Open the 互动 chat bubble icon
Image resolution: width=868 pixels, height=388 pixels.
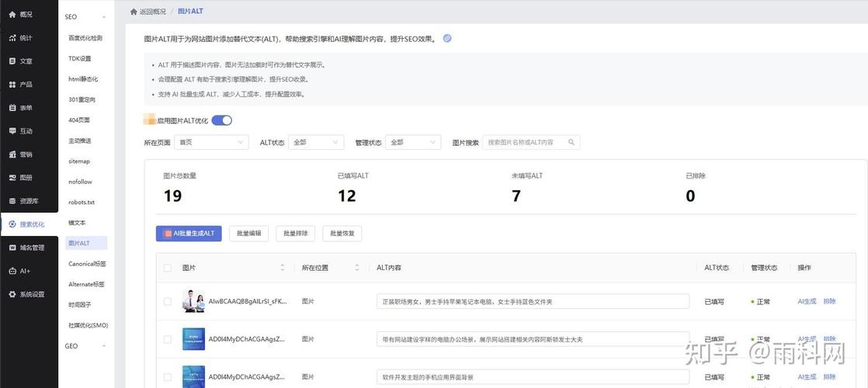tap(12, 131)
